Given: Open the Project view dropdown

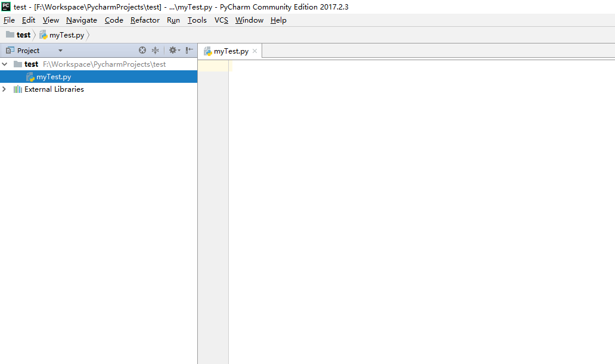Looking at the screenshot, I should [60, 51].
